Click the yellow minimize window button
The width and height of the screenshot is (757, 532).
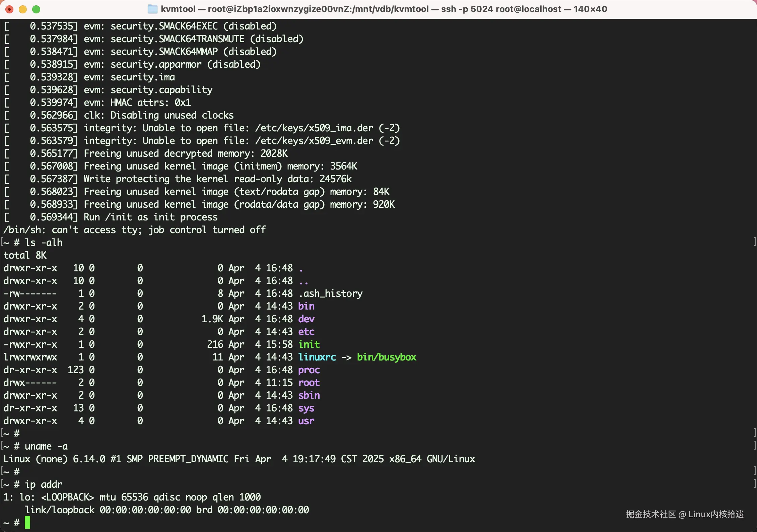23,9
